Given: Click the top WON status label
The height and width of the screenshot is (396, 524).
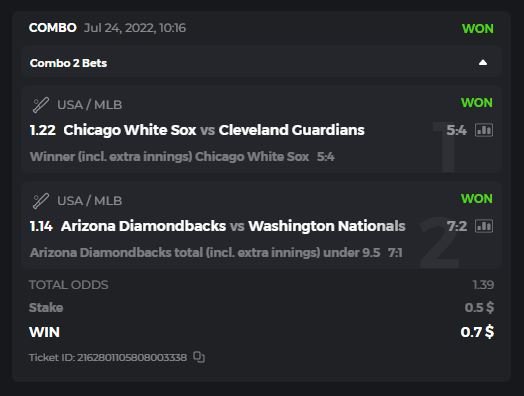Looking at the screenshot, I should [x=478, y=29].
